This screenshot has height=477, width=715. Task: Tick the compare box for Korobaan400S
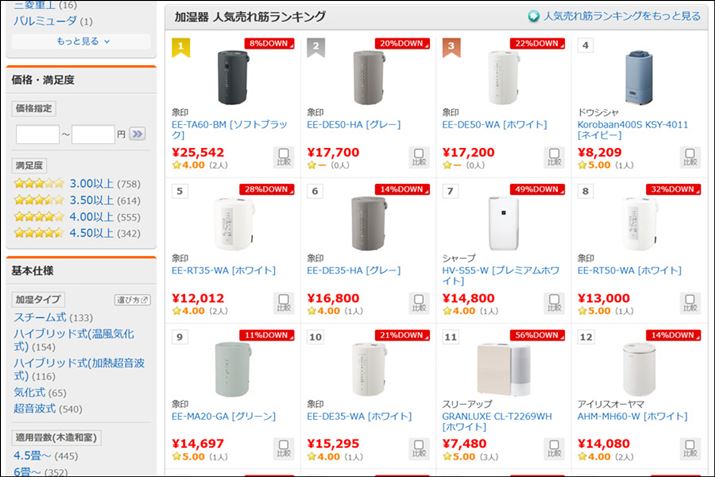(688, 157)
